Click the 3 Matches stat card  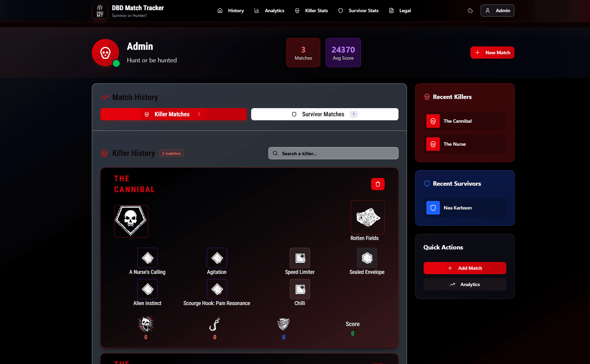[x=303, y=53]
